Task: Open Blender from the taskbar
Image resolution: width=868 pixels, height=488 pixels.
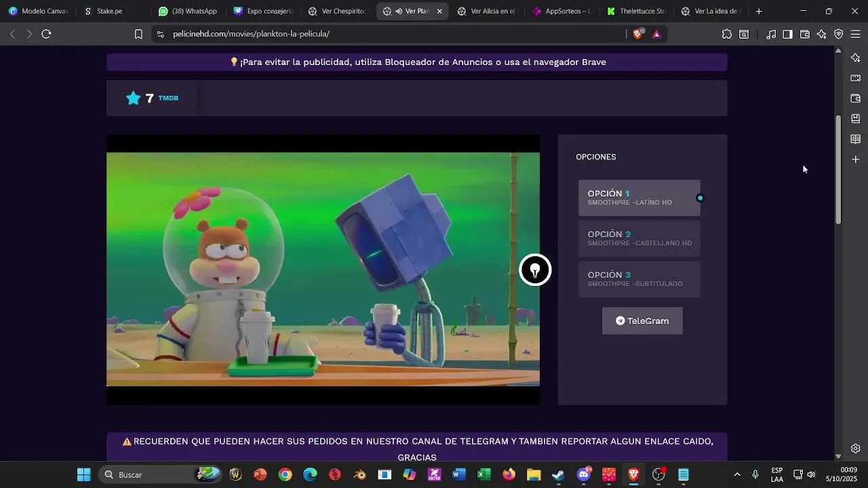Action: pyautogui.click(x=359, y=474)
